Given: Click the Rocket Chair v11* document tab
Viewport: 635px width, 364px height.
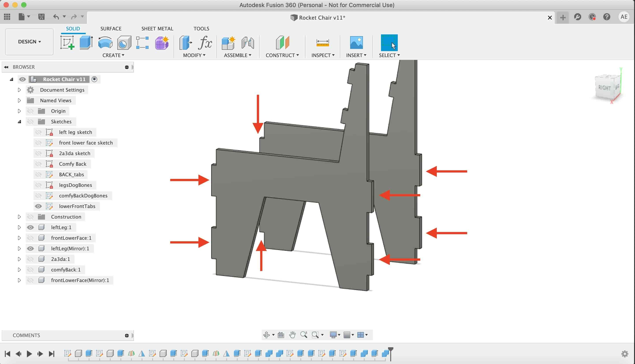Looking at the screenshot, I should coord(318,17).
